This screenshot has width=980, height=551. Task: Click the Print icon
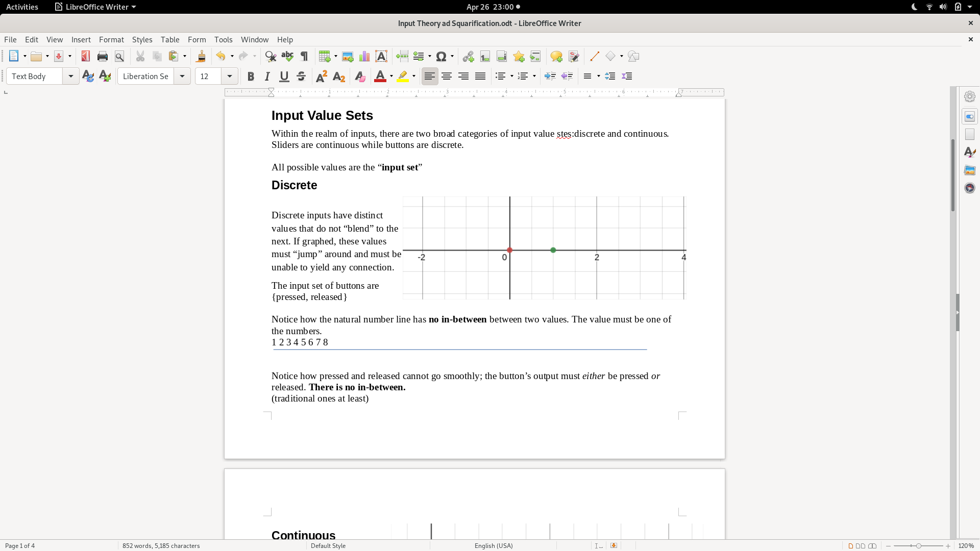pyautogui.click(x=103, y=57)
